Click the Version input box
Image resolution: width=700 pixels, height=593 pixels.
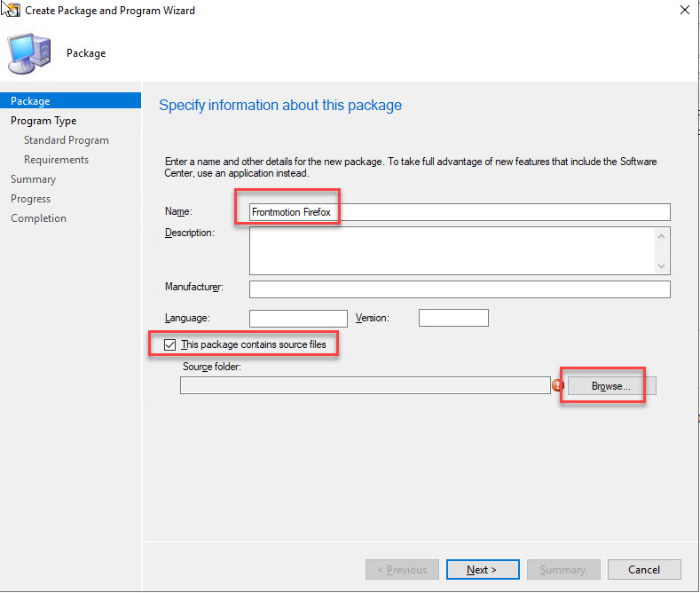(x=452, y=318)
